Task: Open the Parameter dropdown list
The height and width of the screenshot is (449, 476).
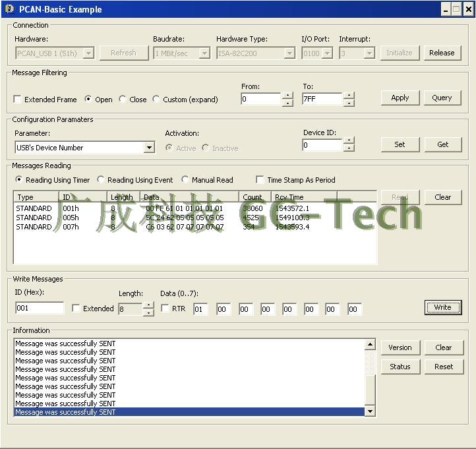Action: [x=149, y=148]
